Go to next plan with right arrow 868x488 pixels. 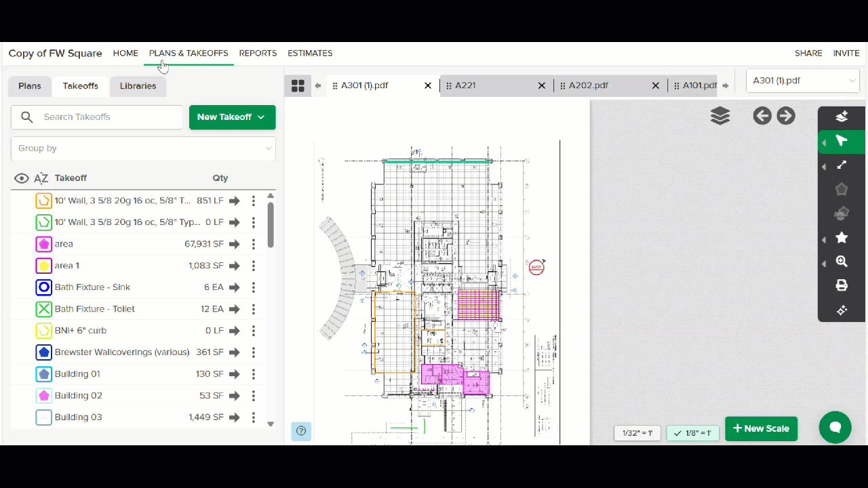(x=786, y=116)
